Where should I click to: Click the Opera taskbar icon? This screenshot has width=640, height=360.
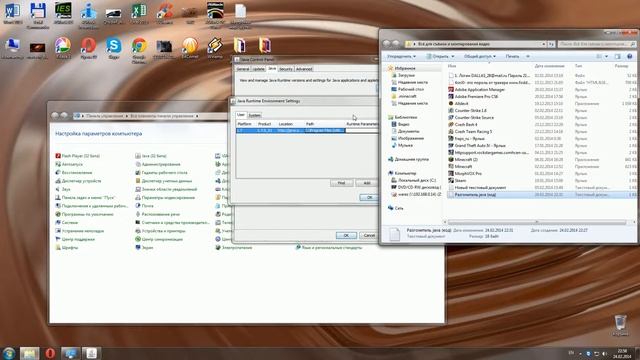point(50,353)
